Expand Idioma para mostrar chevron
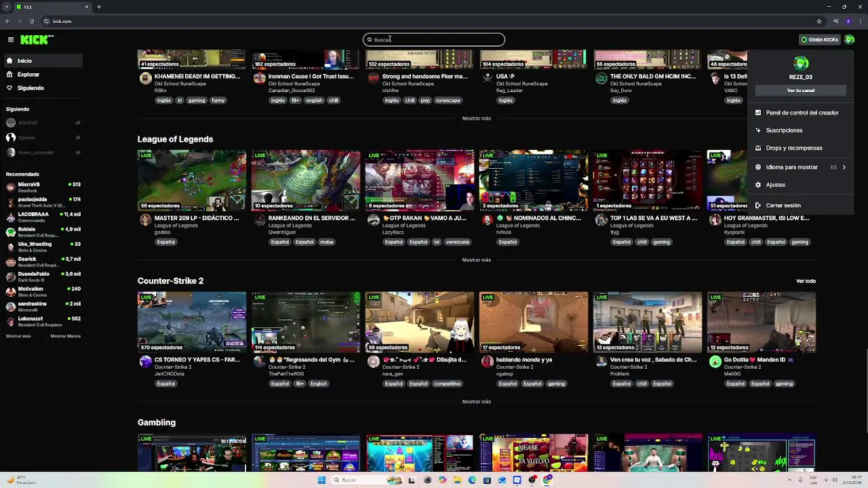This screenshot has height=488, width=868. (844, 167)
